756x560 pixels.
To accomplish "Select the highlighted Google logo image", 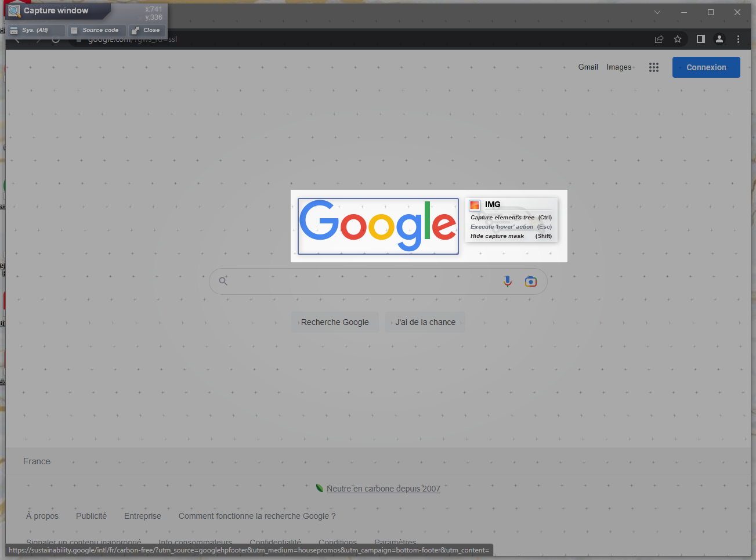I will point(378,226).
